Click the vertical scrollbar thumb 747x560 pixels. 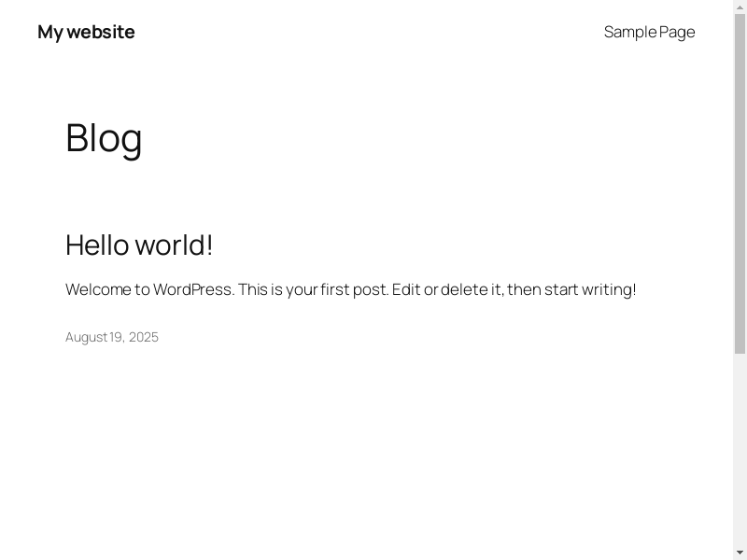tap(740, 182)
